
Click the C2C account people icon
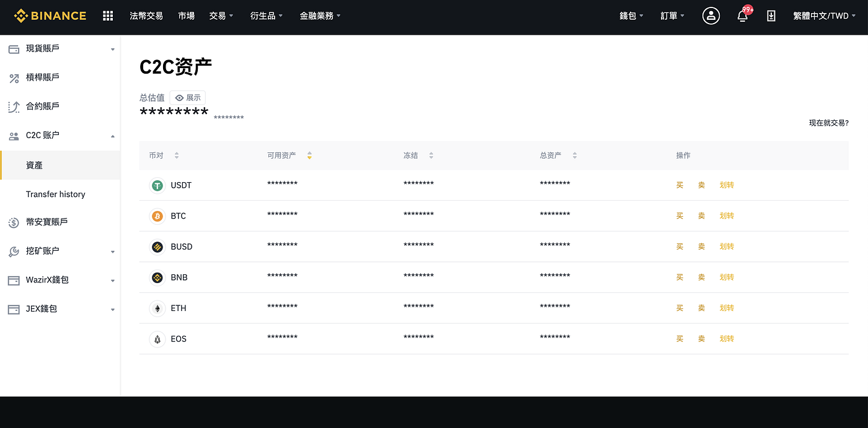[x=14, y=136]
